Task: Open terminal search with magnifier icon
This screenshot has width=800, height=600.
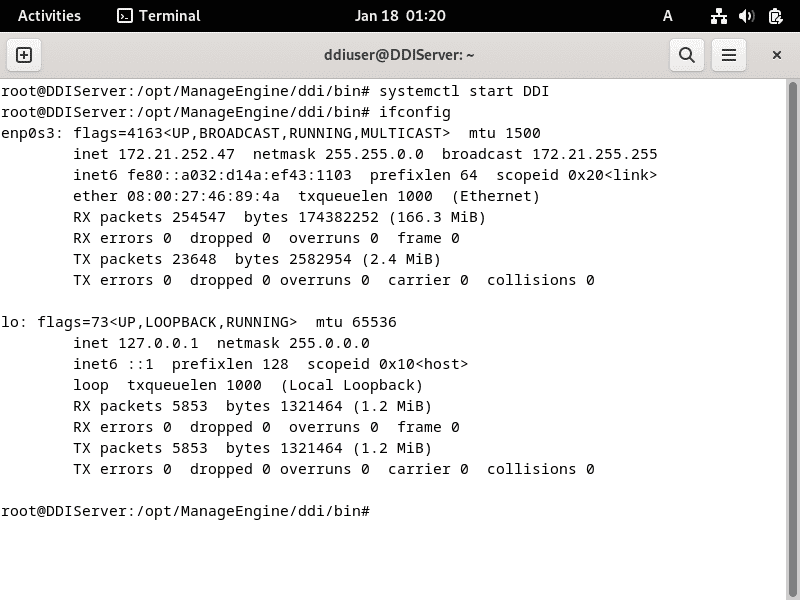Action: coord(687,55)
